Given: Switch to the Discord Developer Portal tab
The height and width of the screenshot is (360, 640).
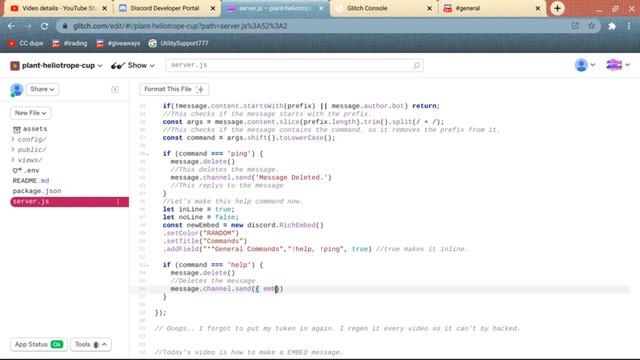Looking at the screenshot, I should 163,8.
